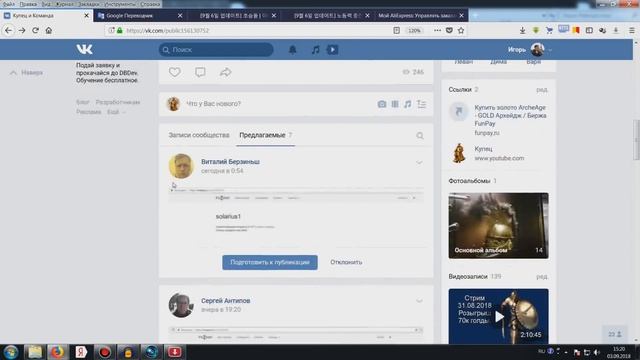This screenshot has height=360, width=640.
Task: Attach a photo using camera icon
Action: 382,104
